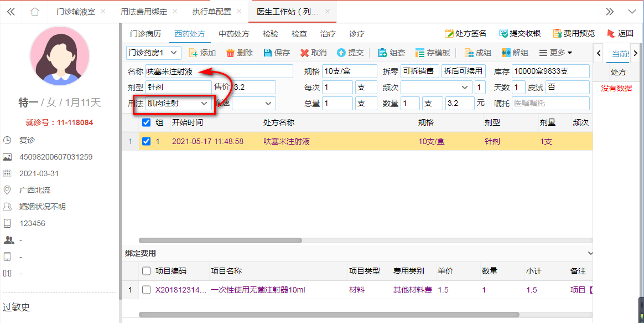The width and height of the screenshot is (644, 323).
Task: Expand the 用法 肌肉注射 dropdown
Action: [x=204, y=104]
